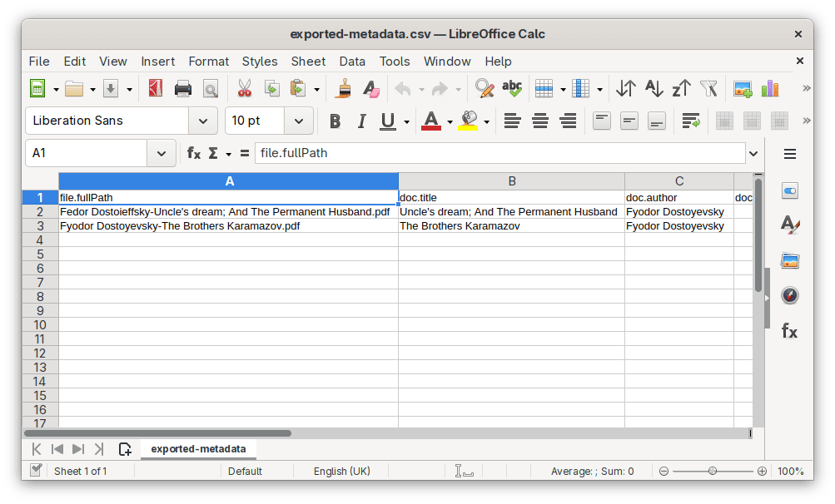Toggle bold formatting

(335, 121)
